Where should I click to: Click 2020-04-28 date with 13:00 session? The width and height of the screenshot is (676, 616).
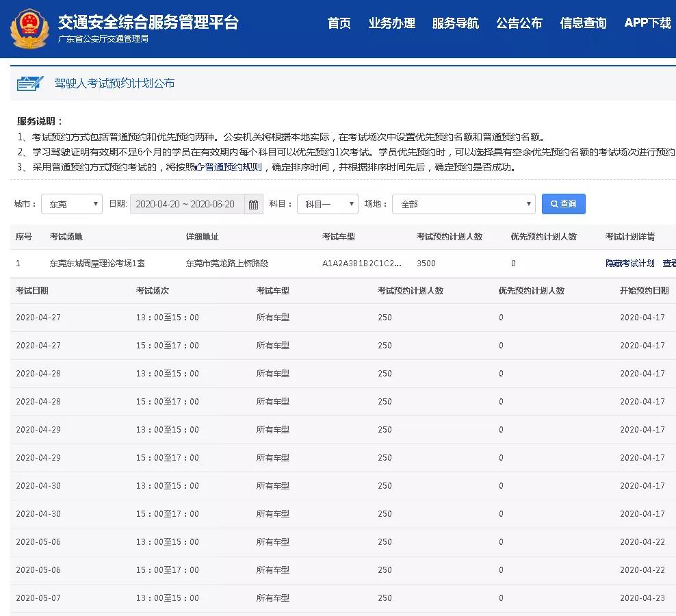point(38,374)
